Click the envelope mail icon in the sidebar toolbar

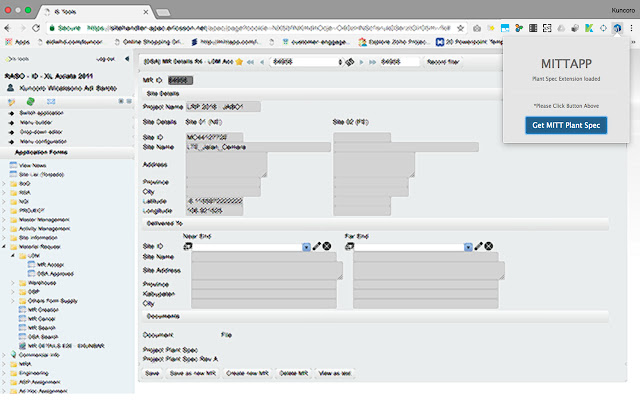51,101
